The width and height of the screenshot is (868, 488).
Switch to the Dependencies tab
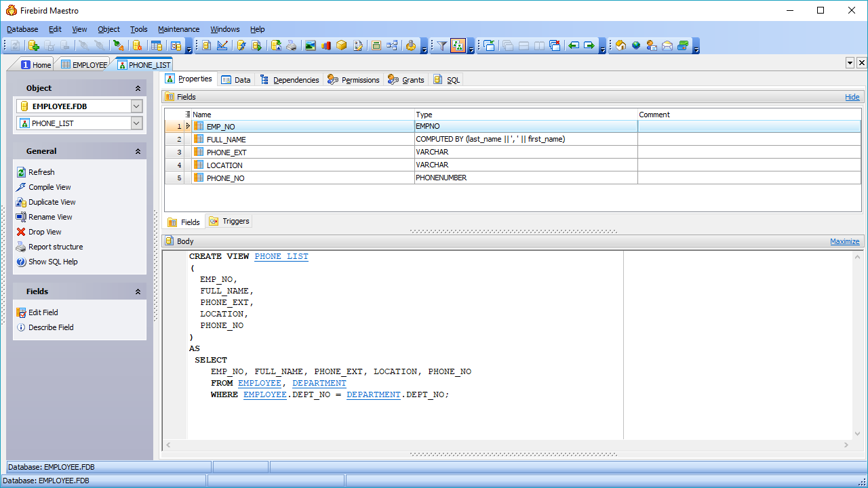tap(290, 80)
